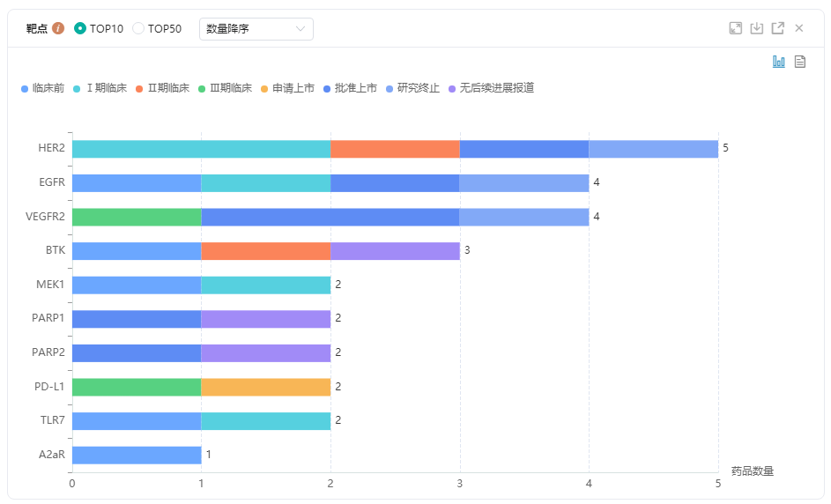Viewport: 831px width, 504px height.
Task: Click the orange segment of BTK bar
Action: 265,251
